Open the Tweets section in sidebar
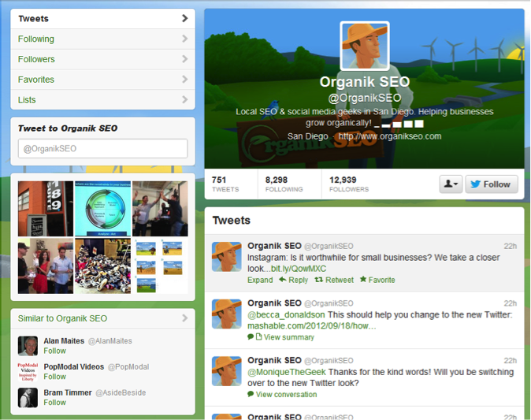This screenshot has width=531, height=420. click(x=103, y=19)
